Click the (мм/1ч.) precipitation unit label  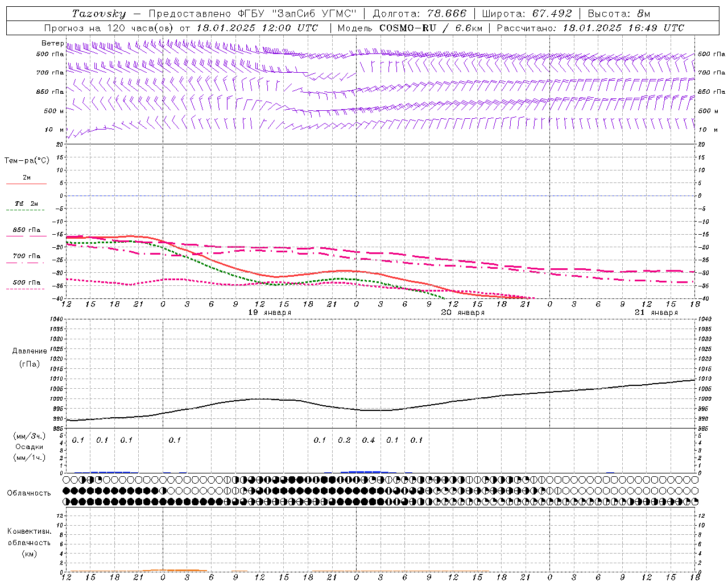[29, 457]
